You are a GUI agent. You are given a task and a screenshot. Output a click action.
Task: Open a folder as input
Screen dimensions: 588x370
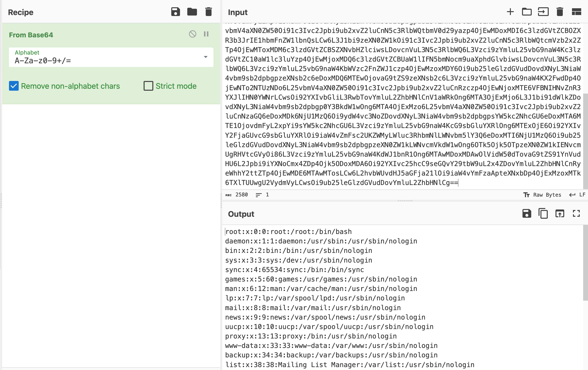tap(527, 12)
